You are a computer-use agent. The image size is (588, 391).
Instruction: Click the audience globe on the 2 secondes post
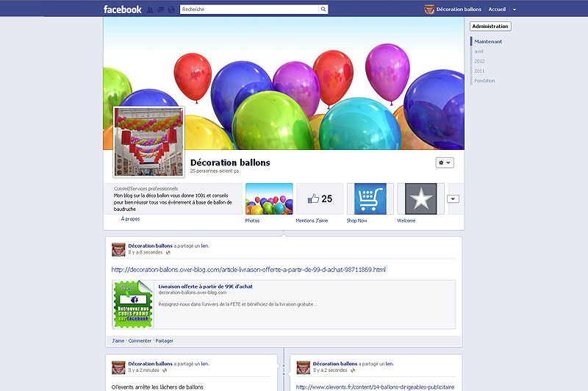pyautogui.click(x=353, y=370)
